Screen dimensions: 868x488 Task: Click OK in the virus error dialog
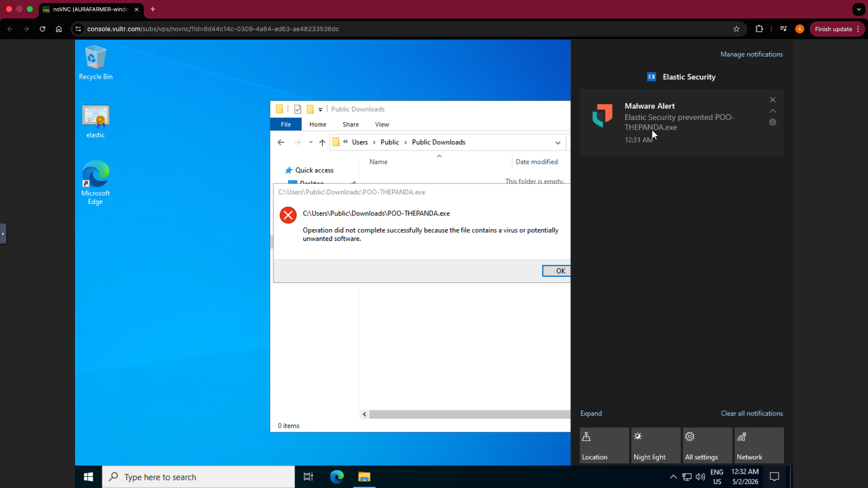(x=557, y=271)
